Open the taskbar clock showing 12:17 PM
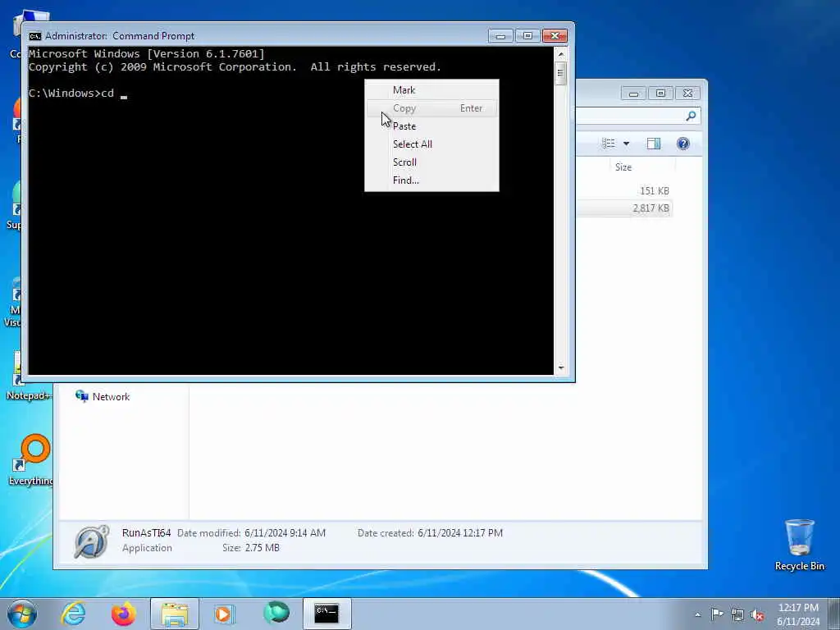This screenshot has height=630, width=840. 798,614
